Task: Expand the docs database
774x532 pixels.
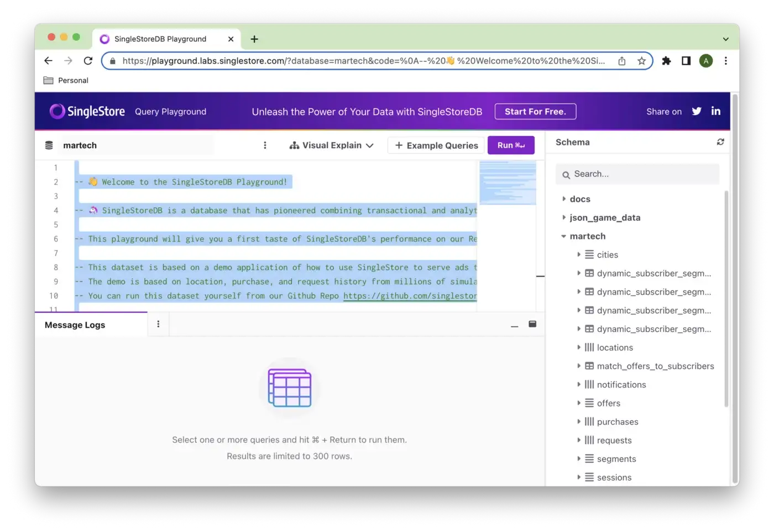Action: point(564,199)
